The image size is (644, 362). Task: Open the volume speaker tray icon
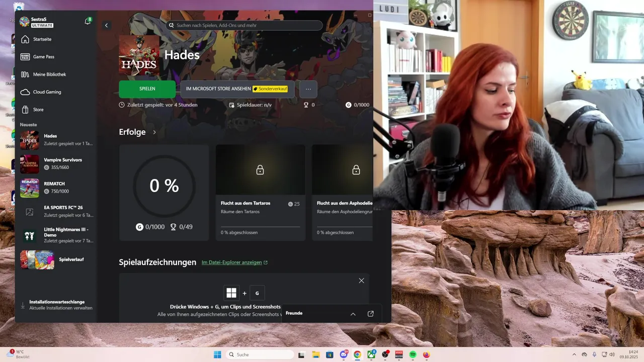coord(612,354)
